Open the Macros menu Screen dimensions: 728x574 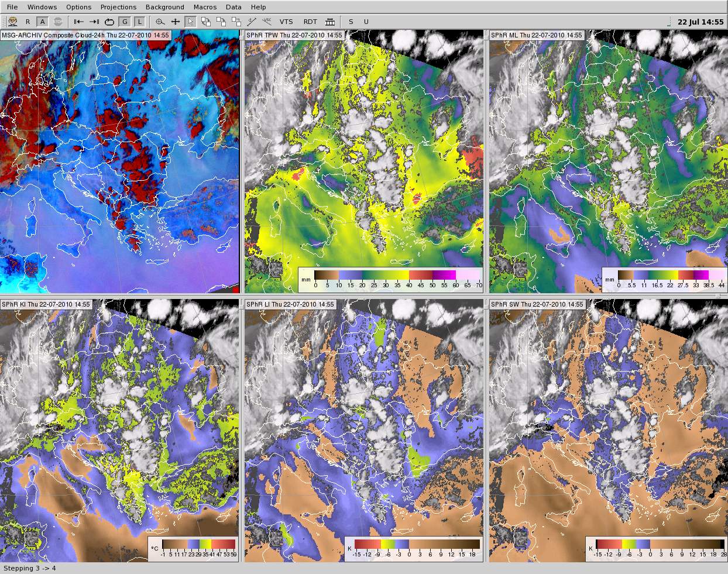tap(205, 7)
